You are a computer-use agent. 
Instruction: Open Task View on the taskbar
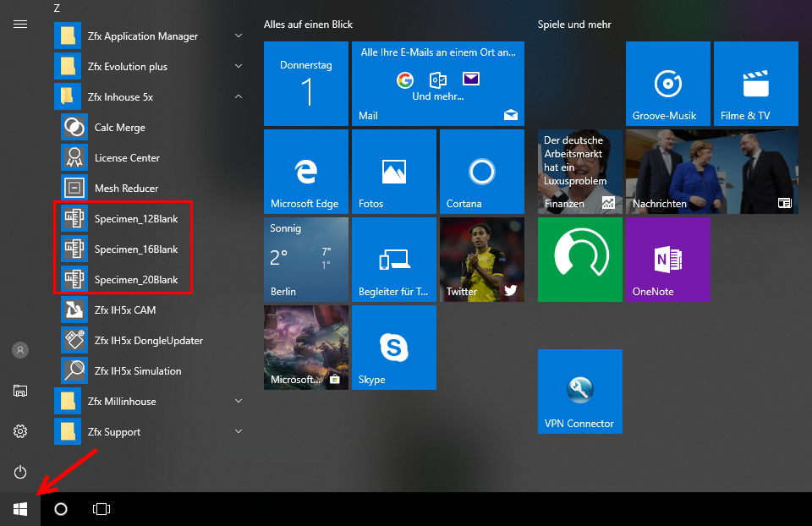(101, 509)
